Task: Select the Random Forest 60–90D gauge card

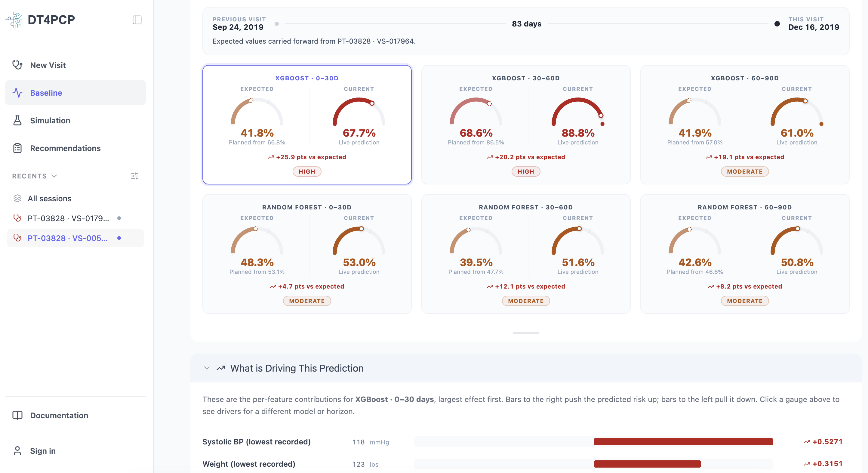Action: click(745, 254)
